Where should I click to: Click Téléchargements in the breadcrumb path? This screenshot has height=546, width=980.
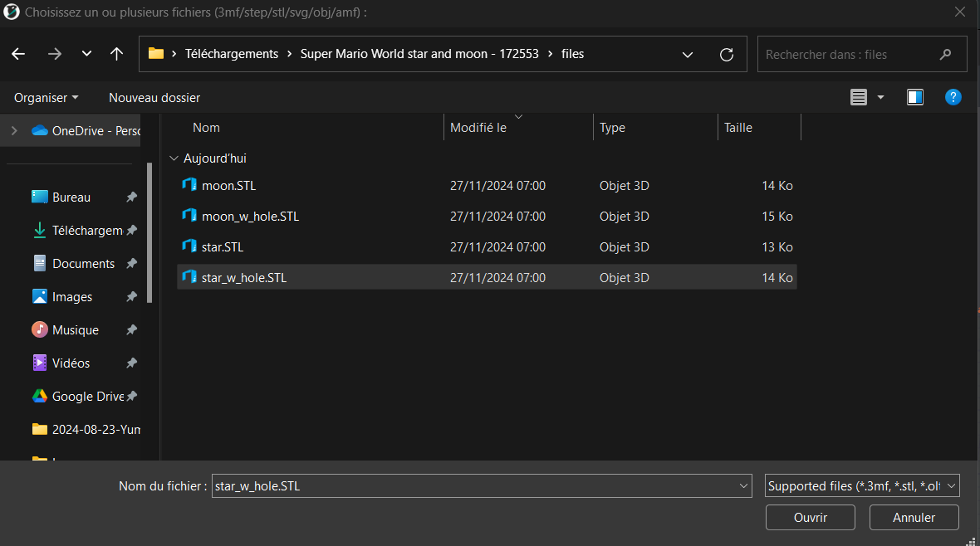pos(231,54)
